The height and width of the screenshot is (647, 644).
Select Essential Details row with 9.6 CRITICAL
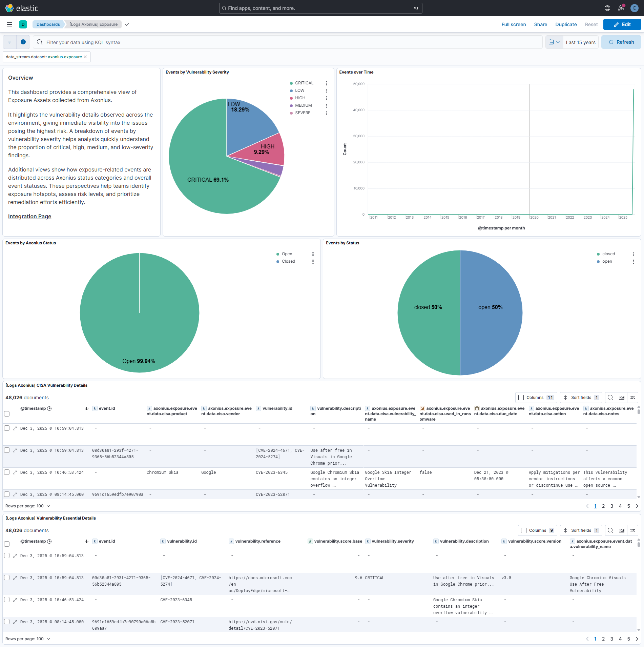7,578
